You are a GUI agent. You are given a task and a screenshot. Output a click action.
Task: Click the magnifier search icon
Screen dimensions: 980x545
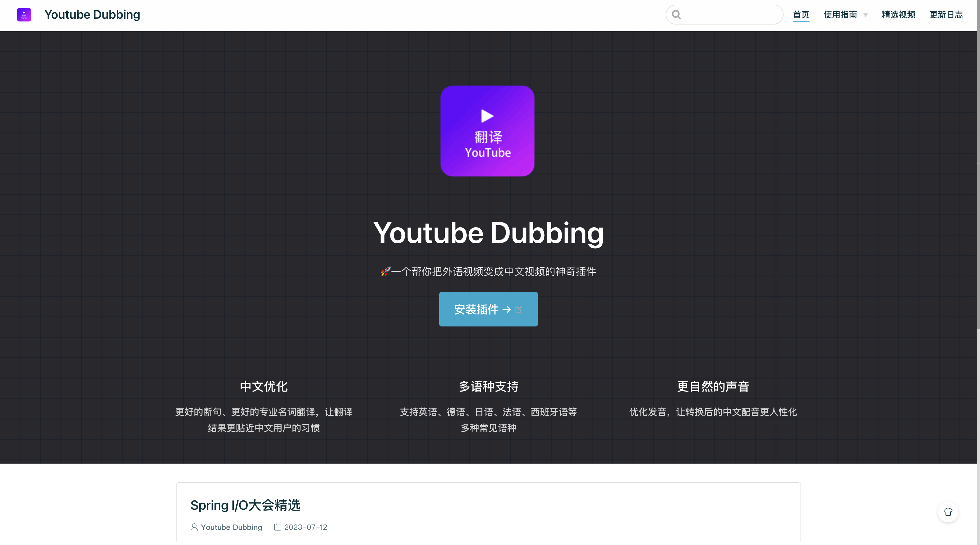[x=676, y=15]
